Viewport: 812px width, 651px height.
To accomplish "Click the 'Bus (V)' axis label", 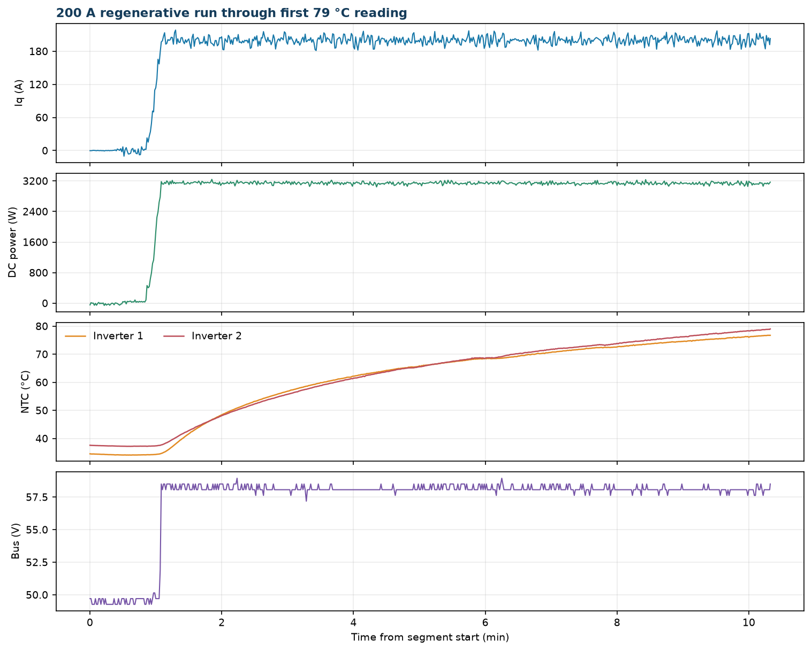I will tap(16, 541).
